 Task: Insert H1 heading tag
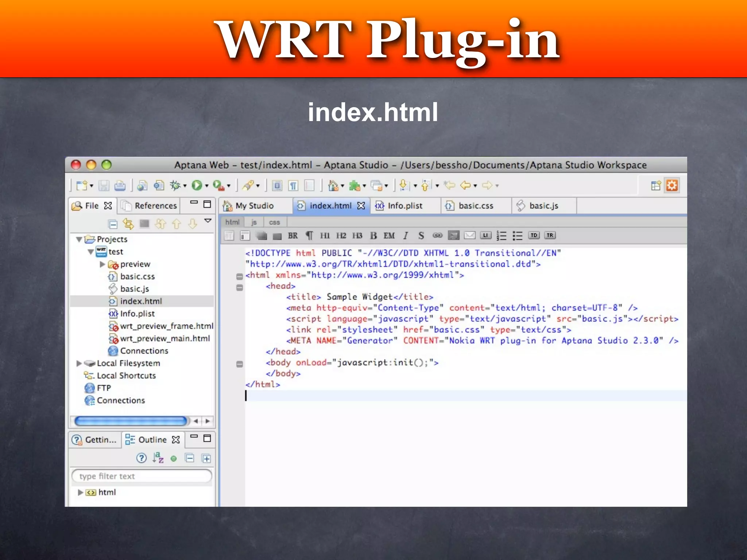[325, 236]
